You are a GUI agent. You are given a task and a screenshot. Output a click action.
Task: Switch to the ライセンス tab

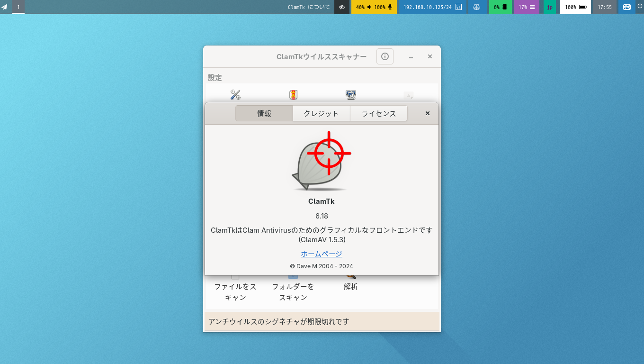(x=379, y=113)
